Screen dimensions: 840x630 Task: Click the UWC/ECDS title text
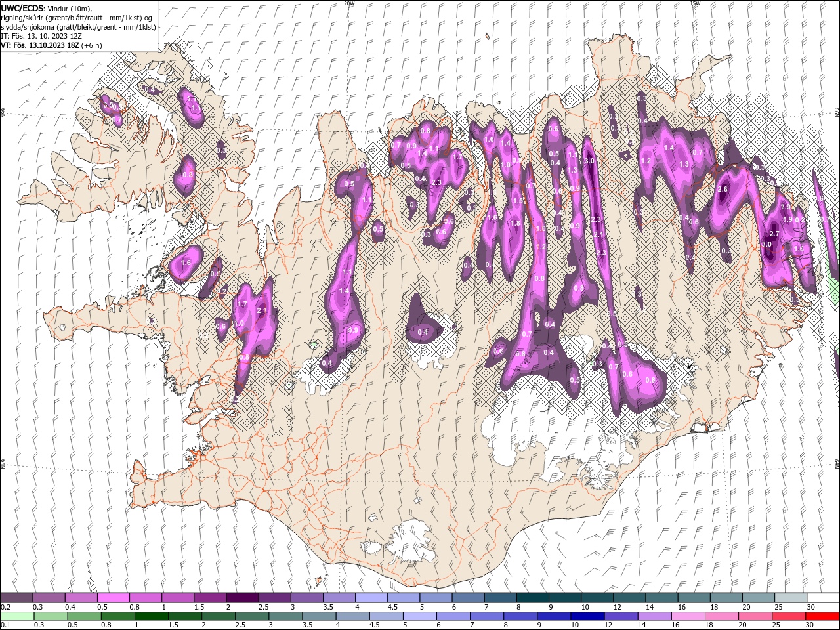click(22, 8)
